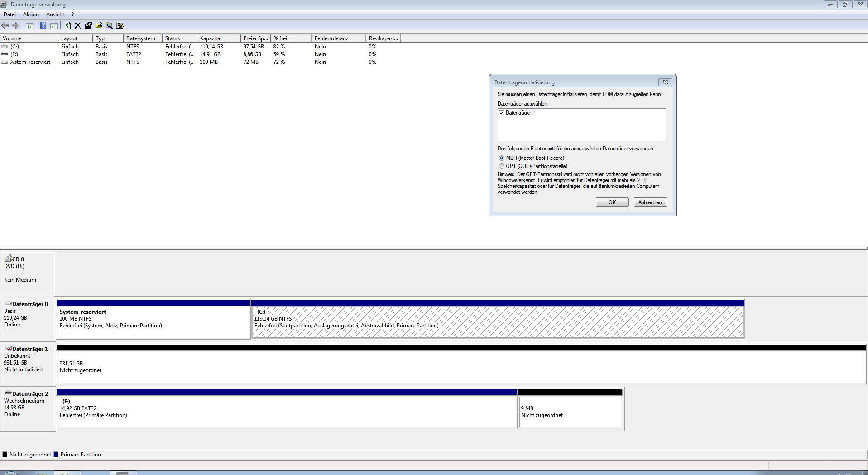Click the % frei column header
This screenshot has height=475, width=868.
point(291,38)
